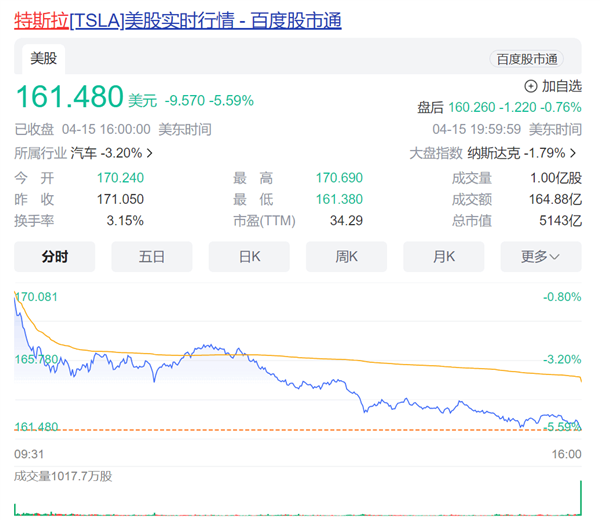The width and height of the screenshot is (600, 520).
Task: Click the 170.081 chart axis label
Action: (x=36, y=297)
